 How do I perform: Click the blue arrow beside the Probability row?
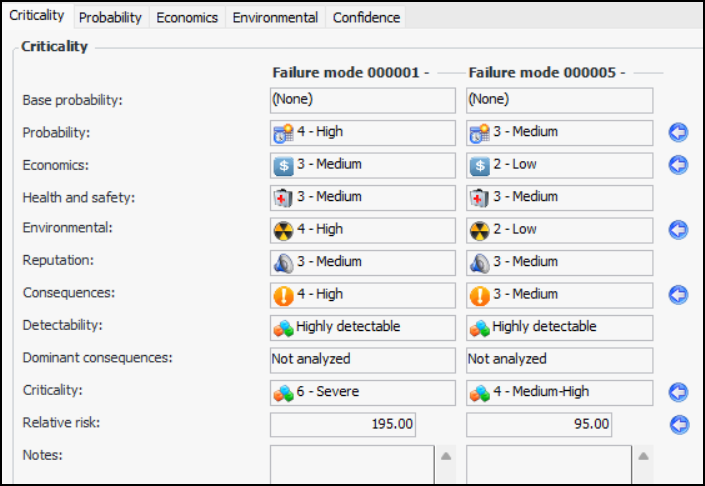[679, 133]
